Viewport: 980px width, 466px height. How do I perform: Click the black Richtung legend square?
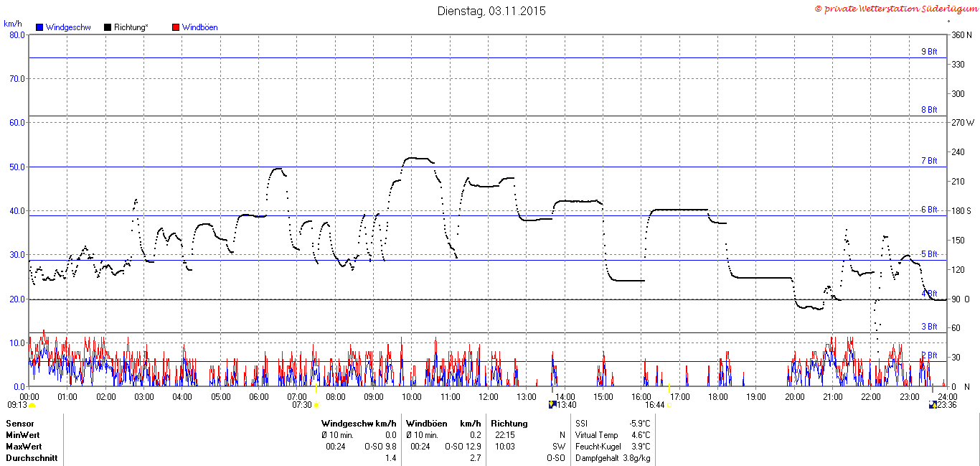[x=108, y=27]
